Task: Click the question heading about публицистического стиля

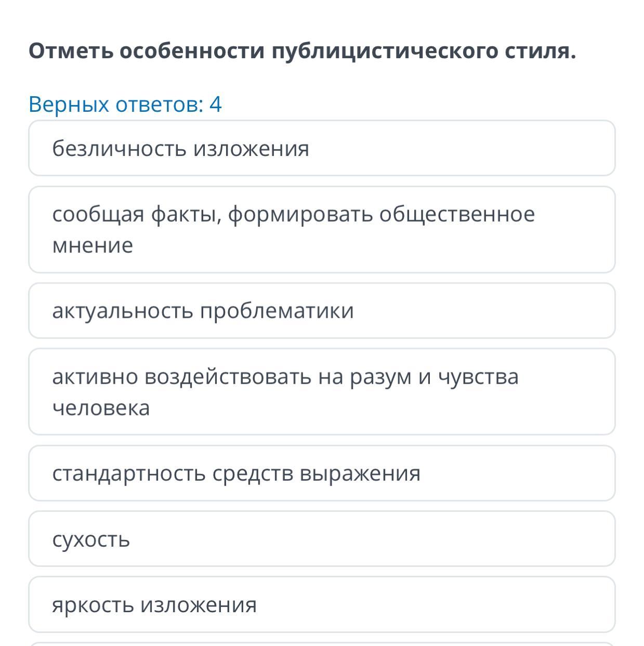Action: [302, 51]
